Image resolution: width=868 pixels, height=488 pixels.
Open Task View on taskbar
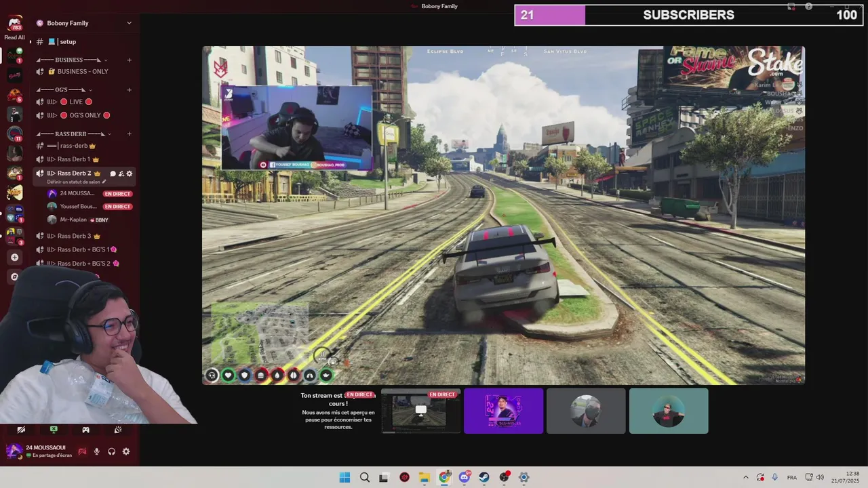click(384, 477)
